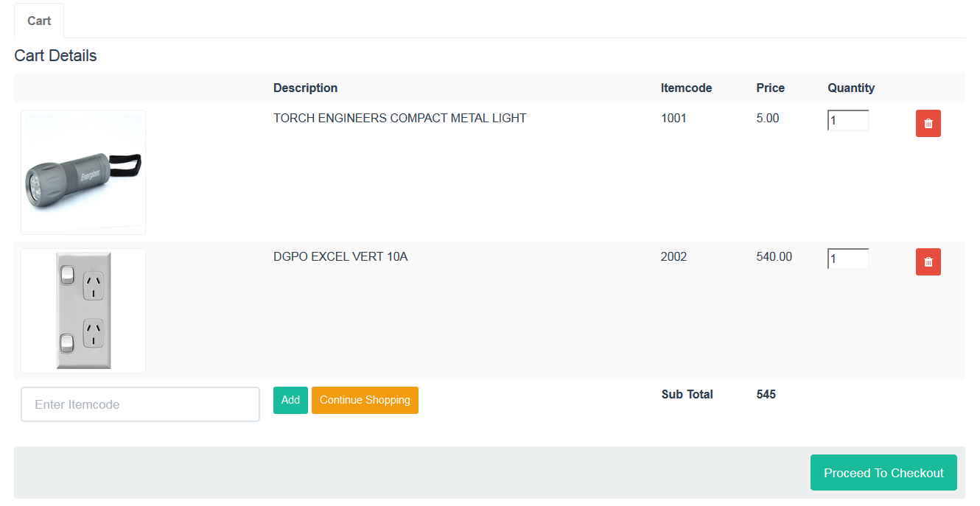
Task: Click the Add button
Action: pos(290,400)
